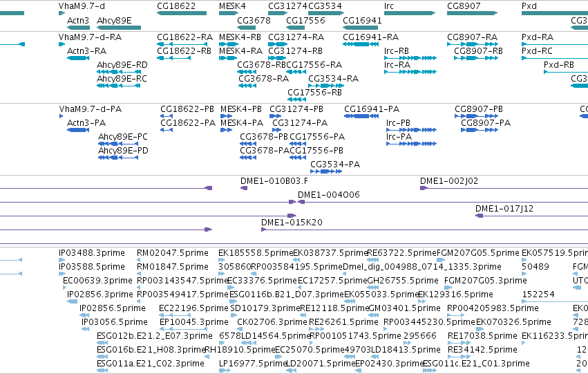Select transcript MESK4-RB

pyautogui.click(x=229, y=44)
